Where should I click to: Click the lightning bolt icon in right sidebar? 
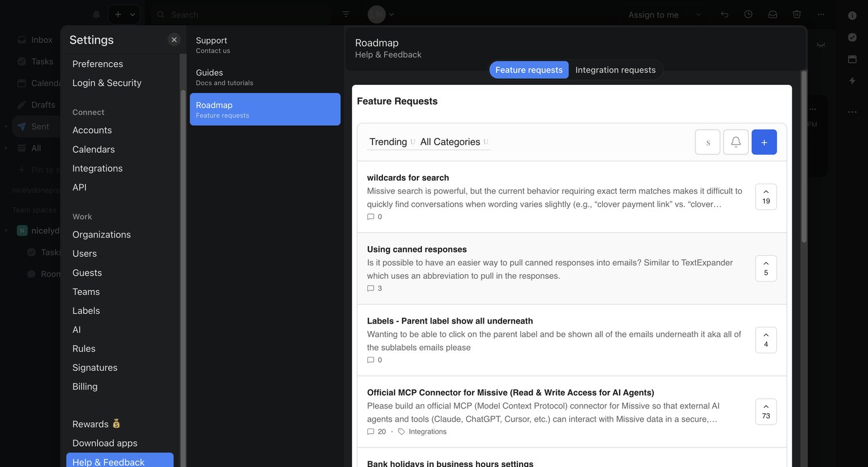click(x=852, y=81)
